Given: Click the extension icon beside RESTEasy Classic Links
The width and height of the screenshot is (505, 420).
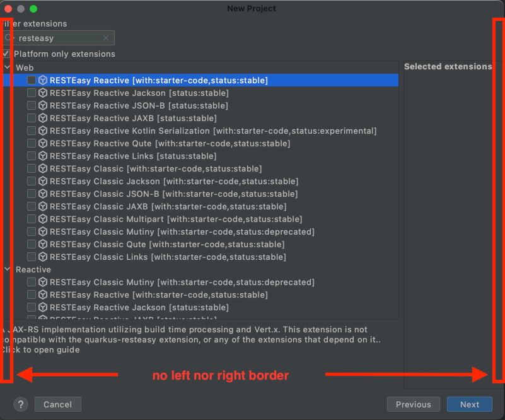Looking at the screenshot, I should tap(43, 257).
